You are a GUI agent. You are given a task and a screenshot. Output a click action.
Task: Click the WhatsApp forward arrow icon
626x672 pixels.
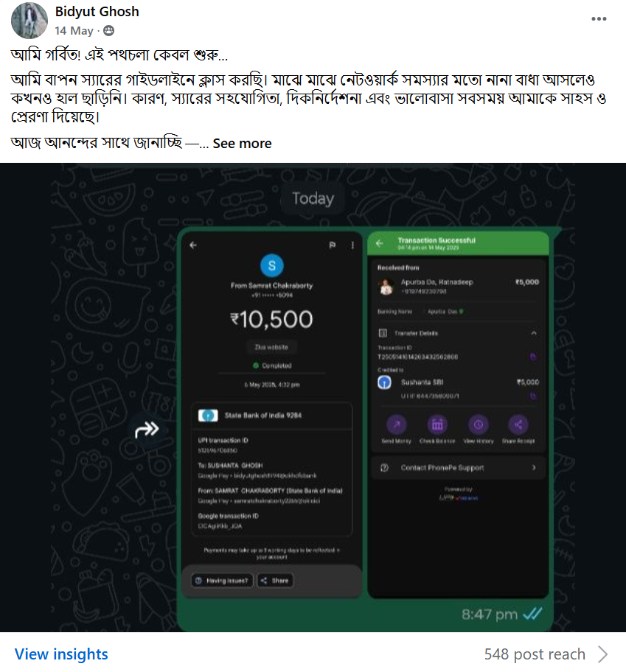click(x=147, y=429)
